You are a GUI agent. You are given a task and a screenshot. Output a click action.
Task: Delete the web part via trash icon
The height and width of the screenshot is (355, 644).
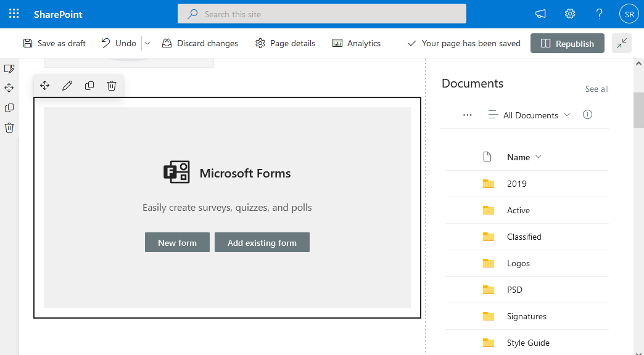coord(111,86)
